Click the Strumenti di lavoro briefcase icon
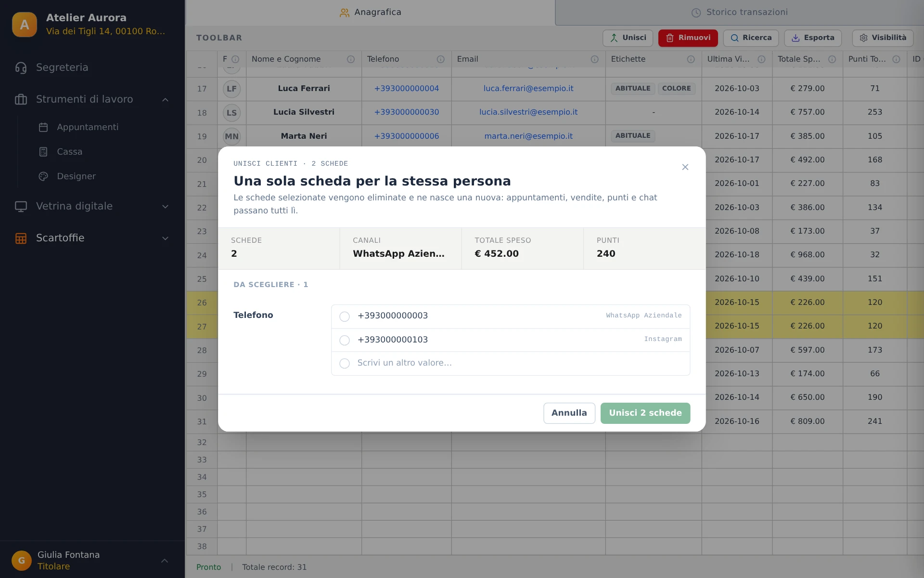 pyautogui.click(x=21, y=99)
